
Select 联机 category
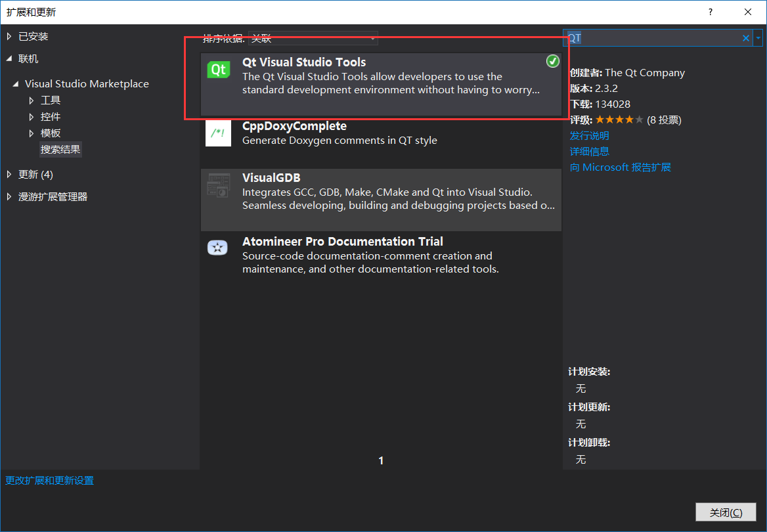(28, 58)
